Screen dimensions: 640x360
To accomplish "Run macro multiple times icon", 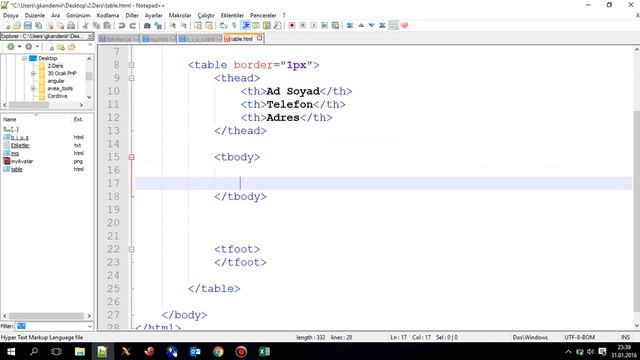I will (324, 26).
